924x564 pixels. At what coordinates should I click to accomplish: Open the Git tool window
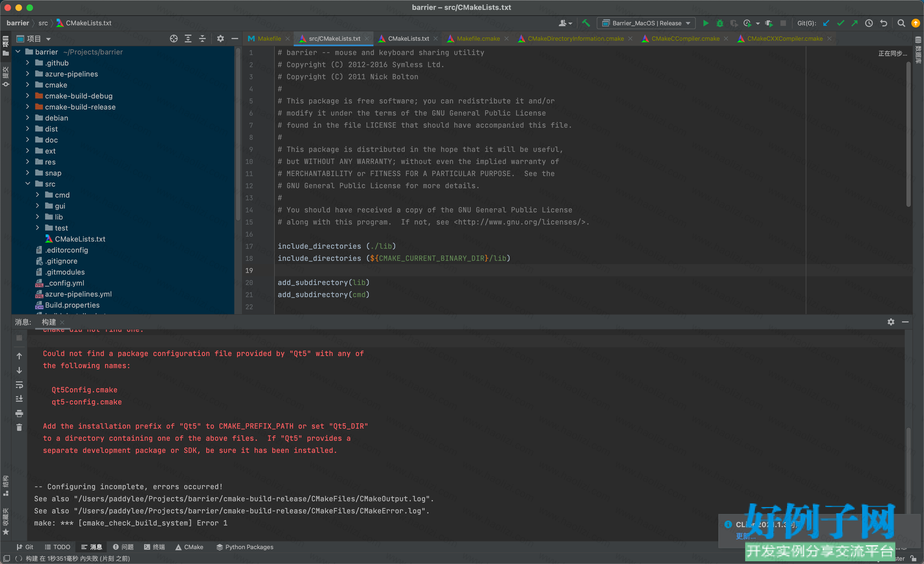25,547
